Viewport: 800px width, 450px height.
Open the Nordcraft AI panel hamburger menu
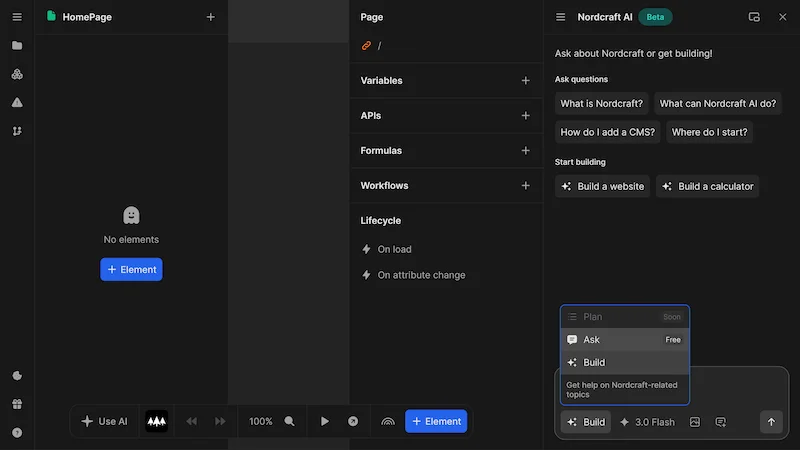coord(560,17)
